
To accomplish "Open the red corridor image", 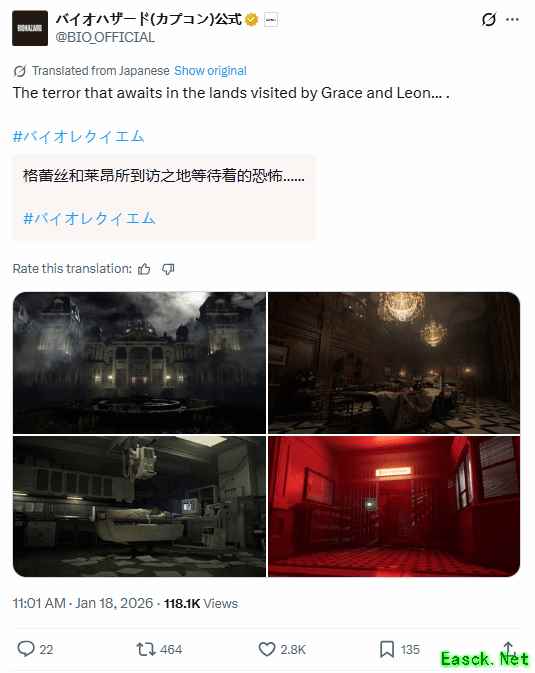I will (394, 506).
